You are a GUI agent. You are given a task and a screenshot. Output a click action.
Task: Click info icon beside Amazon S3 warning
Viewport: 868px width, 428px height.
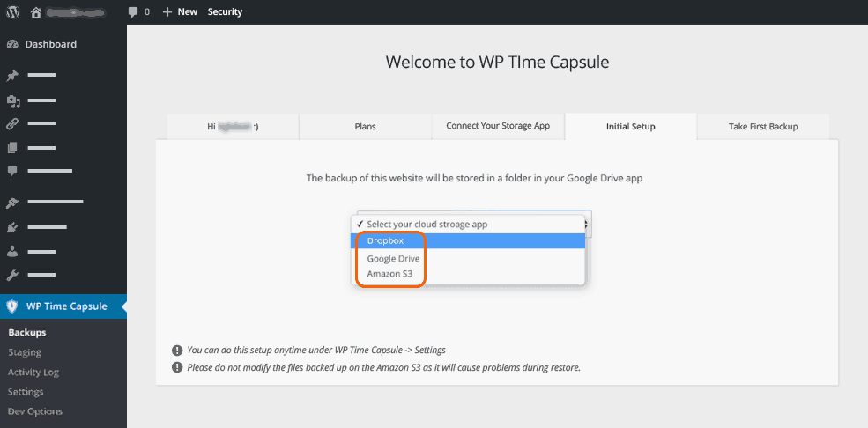(x=177, y=367)
